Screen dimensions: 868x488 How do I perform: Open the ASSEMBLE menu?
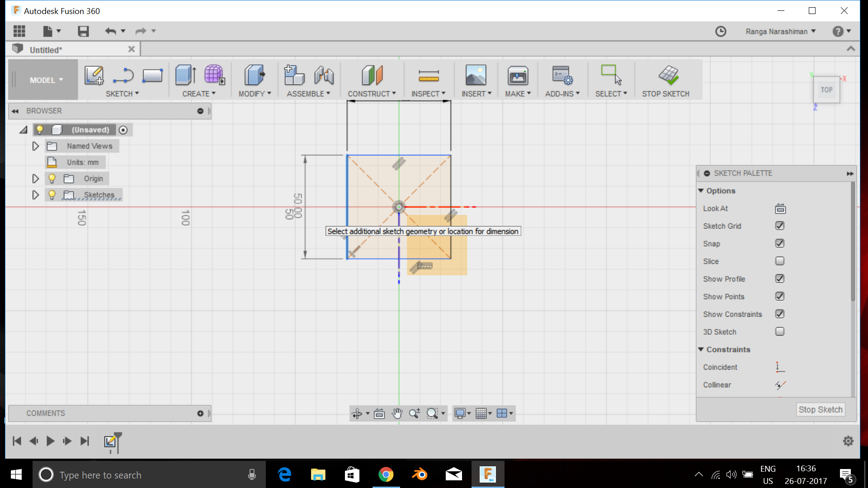pyautogui.click(x=308, y=94)
